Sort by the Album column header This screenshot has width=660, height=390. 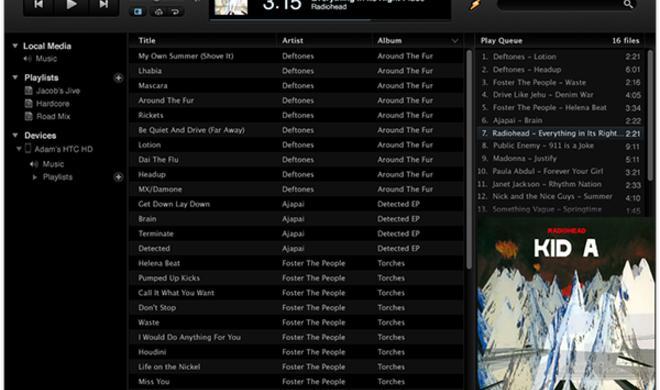[x=389, y=41]
